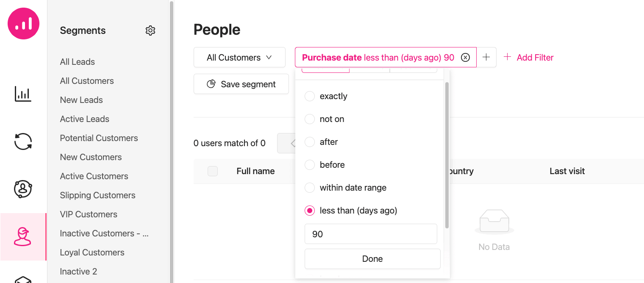Open the Slipping Customers segment
Viewport: 644px width, 283px height.
[97, 195]
